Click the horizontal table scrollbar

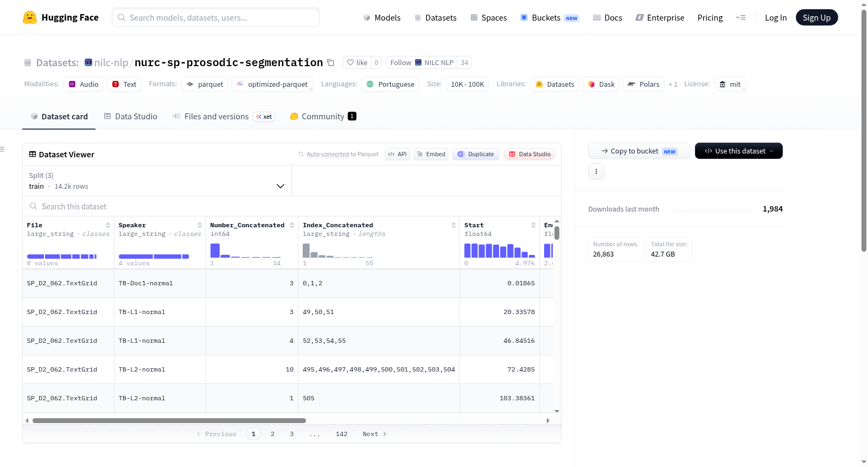169,420
